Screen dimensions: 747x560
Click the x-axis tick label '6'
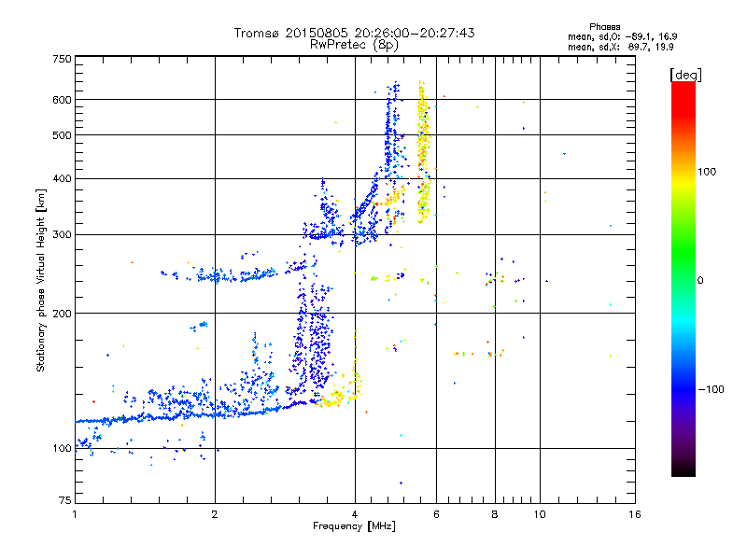click(436, 514)
